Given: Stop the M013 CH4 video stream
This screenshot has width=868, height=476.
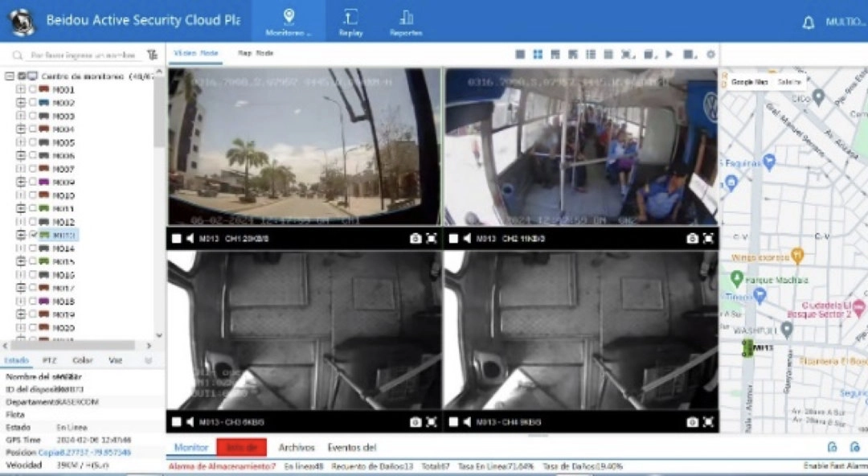Looking at the screenshot, I should click(x=453, y=421).
